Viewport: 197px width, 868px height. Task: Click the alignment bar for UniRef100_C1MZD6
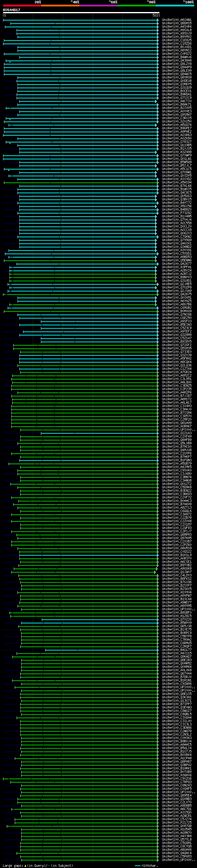(81, 44)
